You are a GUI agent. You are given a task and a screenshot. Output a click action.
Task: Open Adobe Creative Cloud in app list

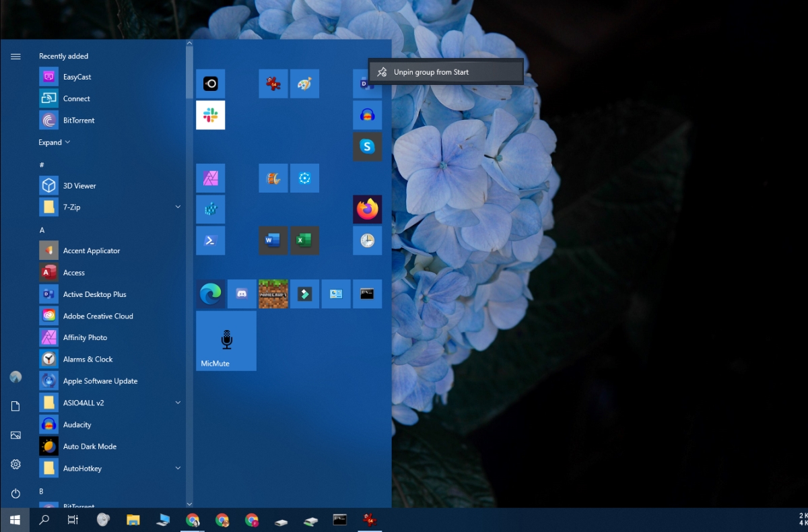[110, 316]
